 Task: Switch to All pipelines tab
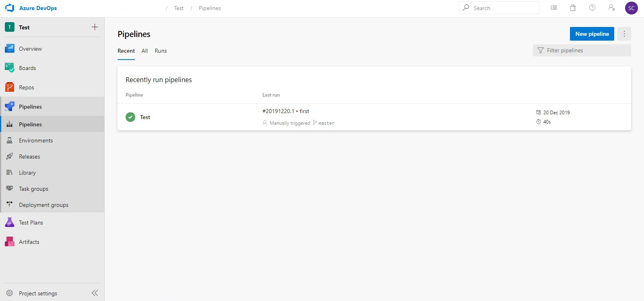pos(144,51)
